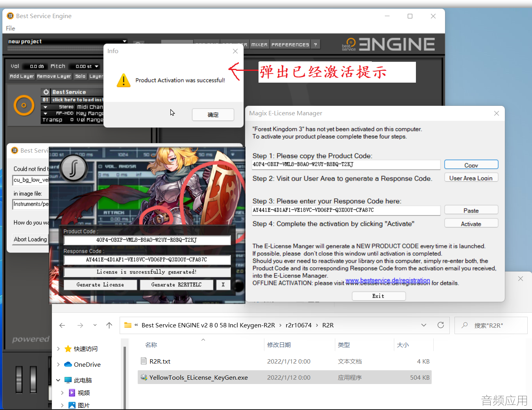Expand the 视频 tree node
This screenshot has width=532, height=410.
(x=62, y=393)
